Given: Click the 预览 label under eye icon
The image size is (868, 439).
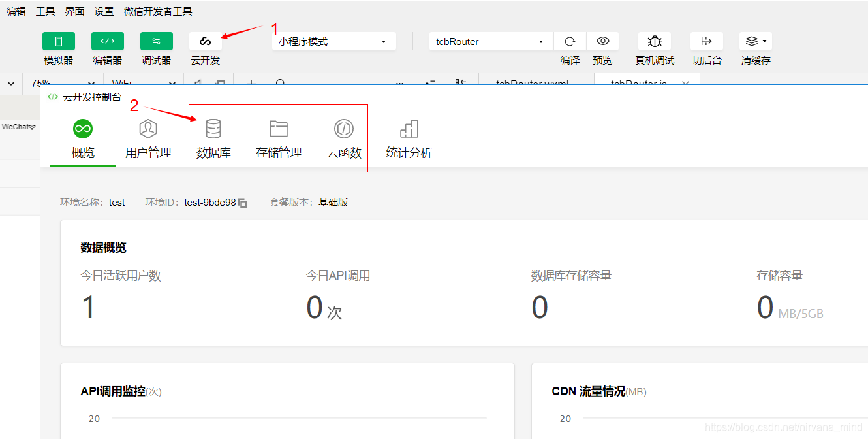Looking at the screenshot, I should pyautogui.click(x=602, y=60).
